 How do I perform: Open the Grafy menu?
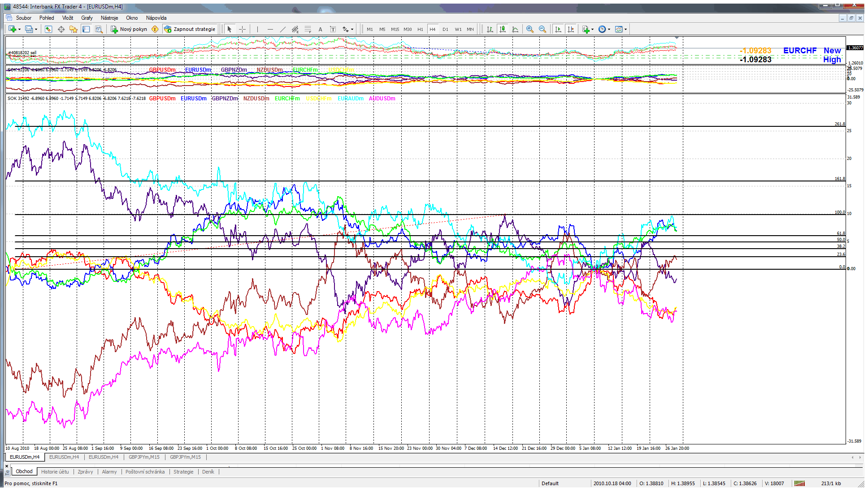coord(87,18)
